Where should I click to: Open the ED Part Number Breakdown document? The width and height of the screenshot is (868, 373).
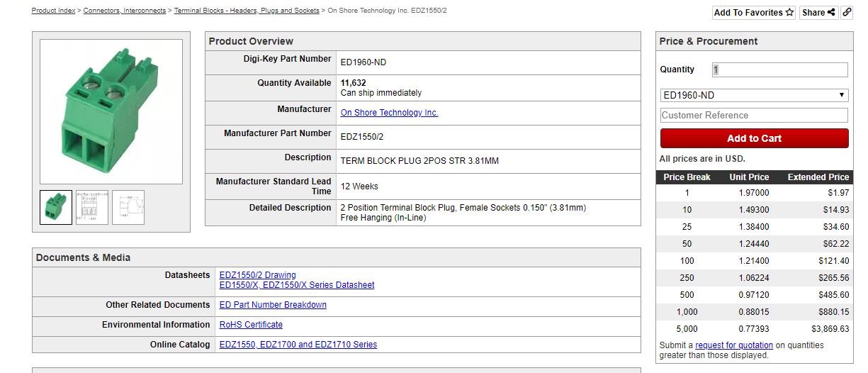[x=273, y=305]
